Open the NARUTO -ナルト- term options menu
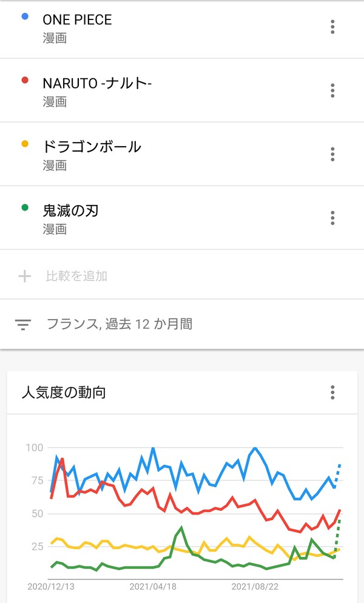This screenshot has width=364, height=603. click(332, 91)
